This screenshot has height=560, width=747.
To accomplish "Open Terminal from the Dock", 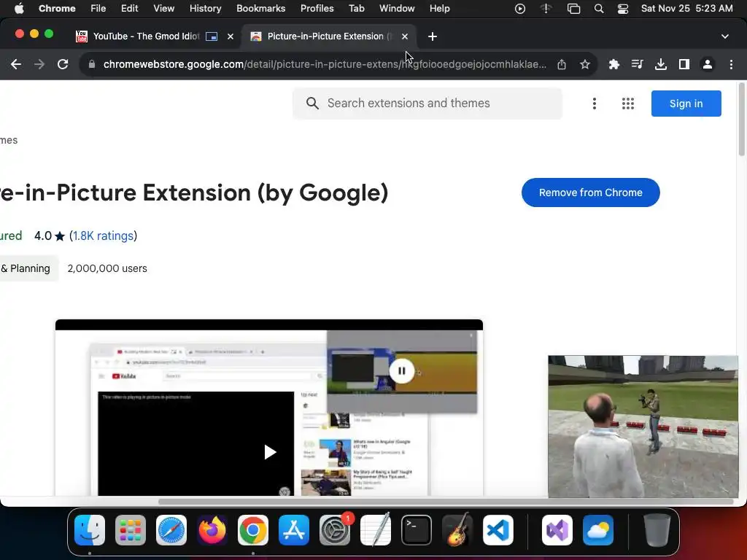I will coord(417,530).
